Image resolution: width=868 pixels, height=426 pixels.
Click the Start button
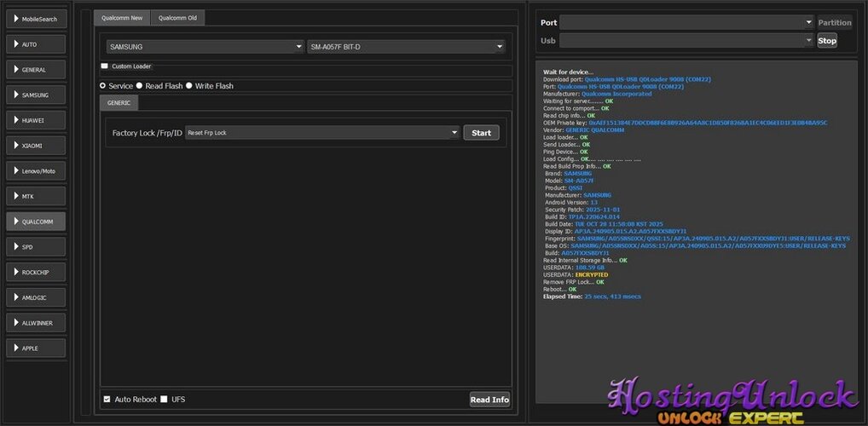click(x=481, y=133)
